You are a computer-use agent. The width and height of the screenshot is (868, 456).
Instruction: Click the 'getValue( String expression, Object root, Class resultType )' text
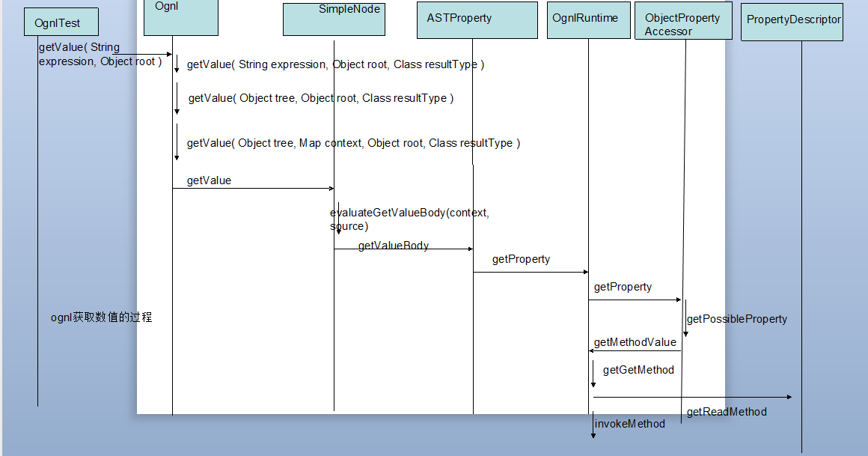335,64
